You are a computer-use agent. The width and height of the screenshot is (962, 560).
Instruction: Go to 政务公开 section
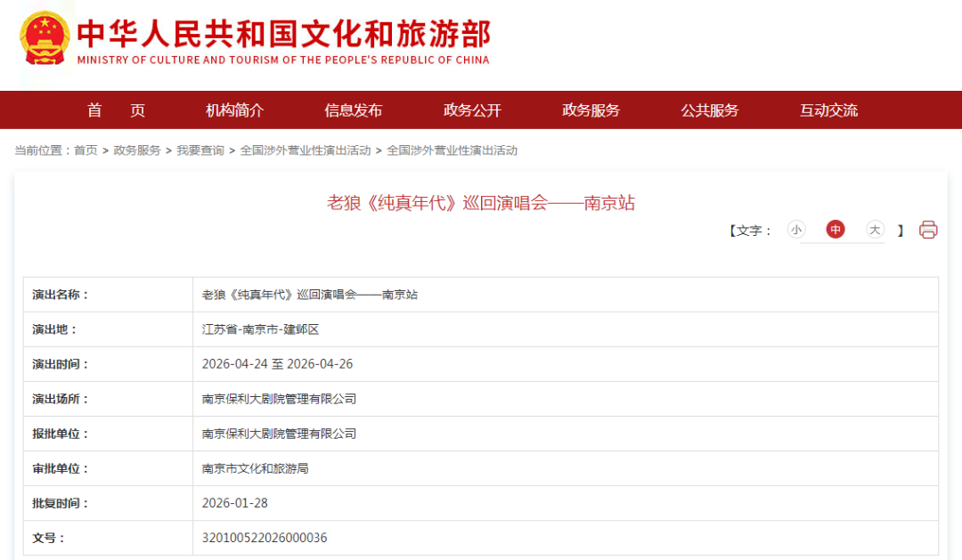[472, 110]
